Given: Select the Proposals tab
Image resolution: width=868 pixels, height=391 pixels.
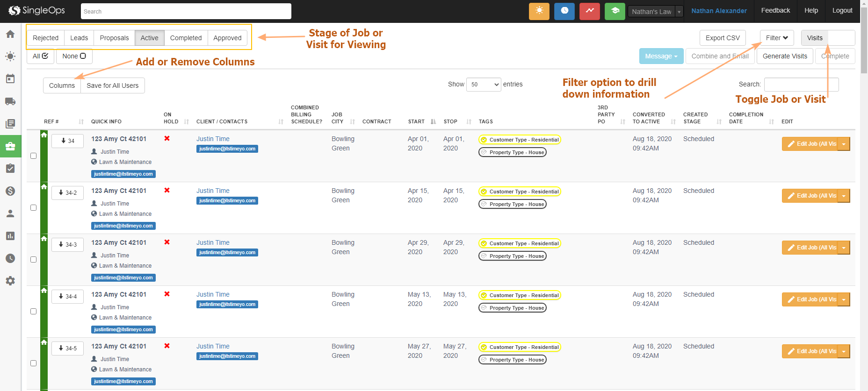Looking at the screenshot, I should (x=114, y=38).
